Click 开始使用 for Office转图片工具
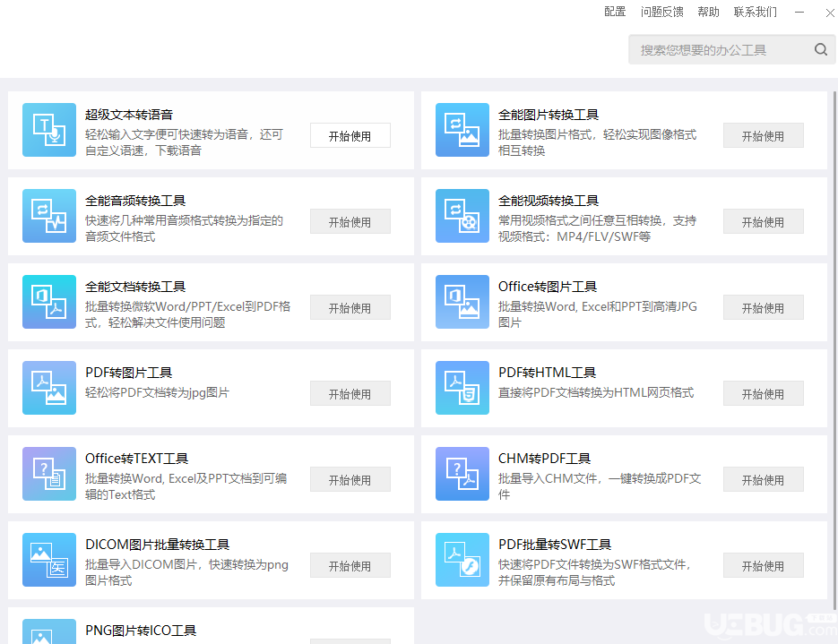Screen dimensions: 838x644 pyautogui.click(x=764, y=307)
